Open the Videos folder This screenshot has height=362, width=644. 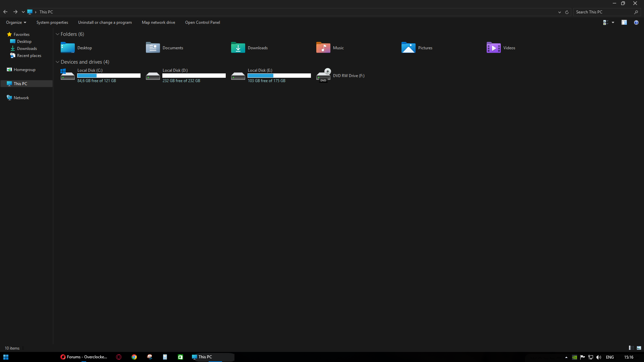pos(493,48)
